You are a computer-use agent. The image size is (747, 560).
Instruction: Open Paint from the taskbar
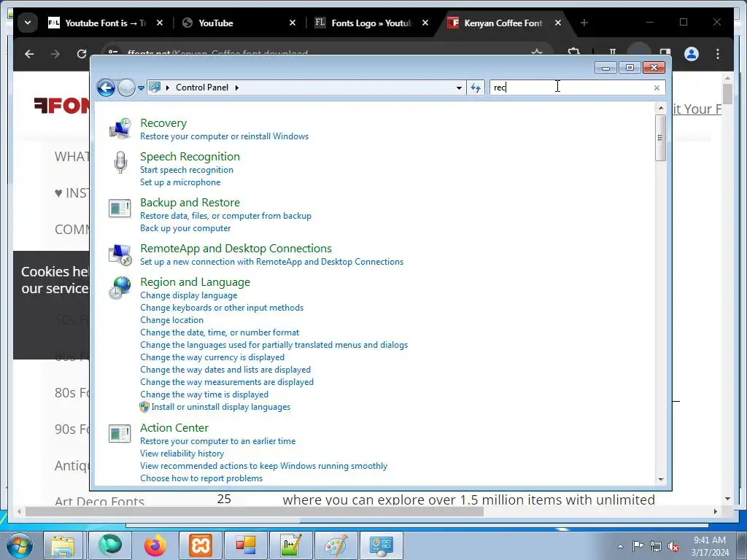point(336,545)
